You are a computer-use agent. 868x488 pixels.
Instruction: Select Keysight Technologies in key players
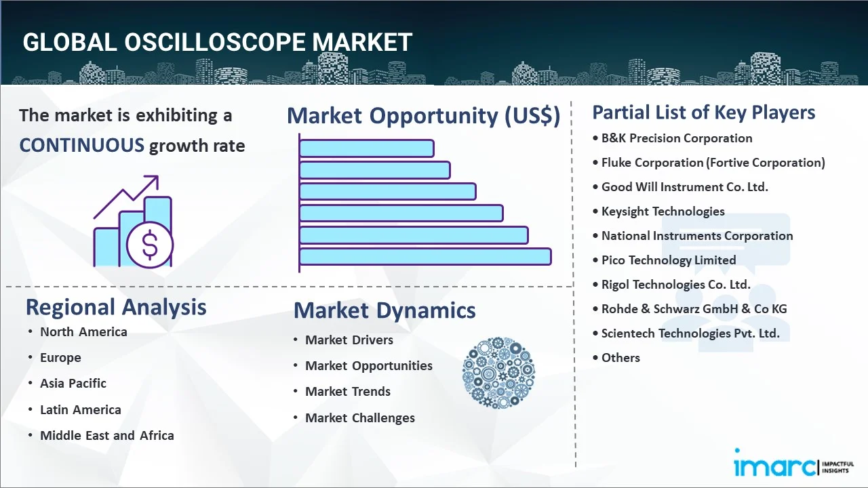click(663, 211)
